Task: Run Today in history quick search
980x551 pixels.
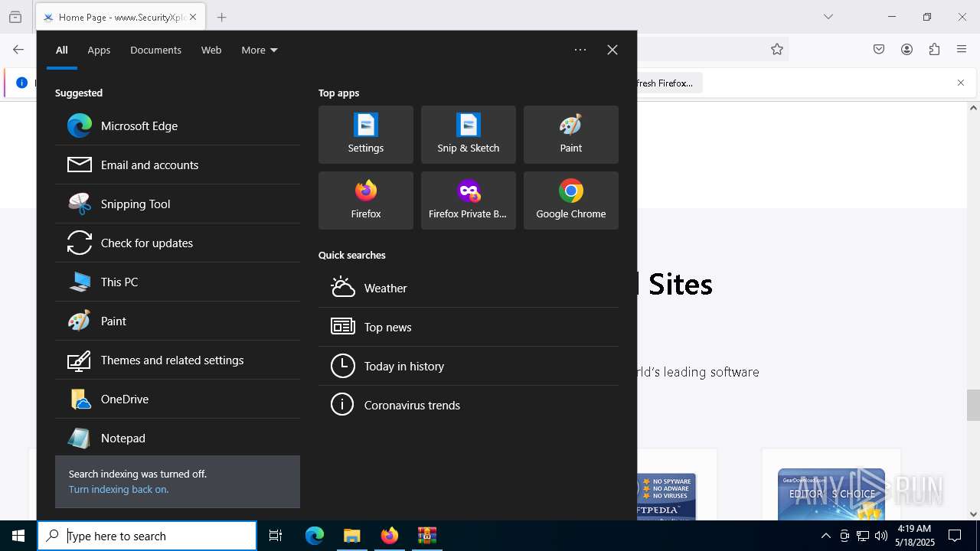Action: 469,366
